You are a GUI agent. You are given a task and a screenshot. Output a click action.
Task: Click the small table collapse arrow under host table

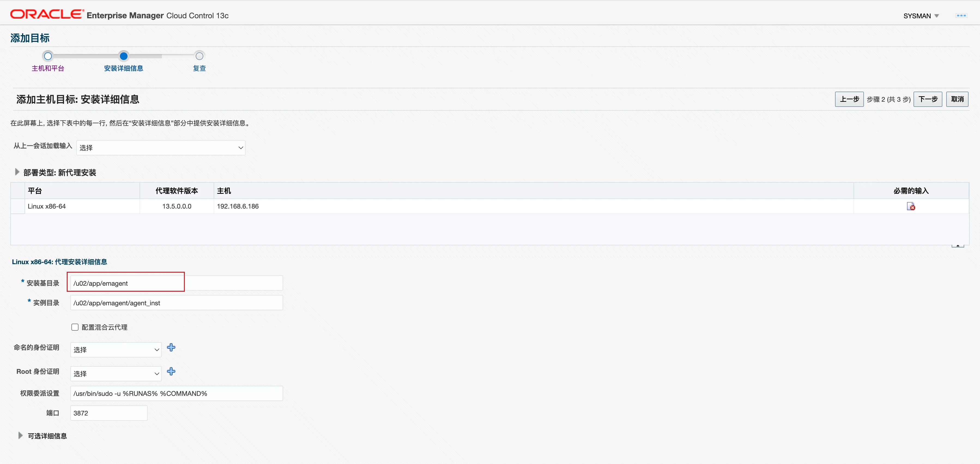click(958, 246)
